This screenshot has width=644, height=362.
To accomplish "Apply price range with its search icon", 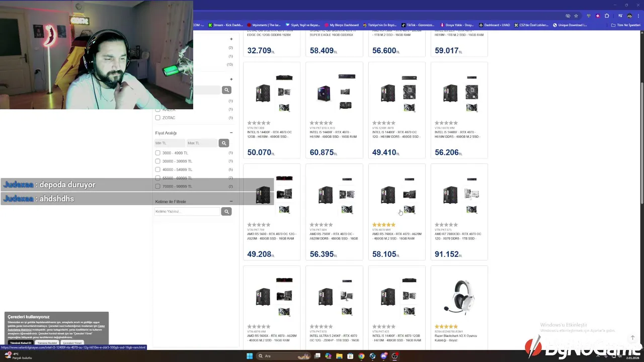I will pos(224,143).
